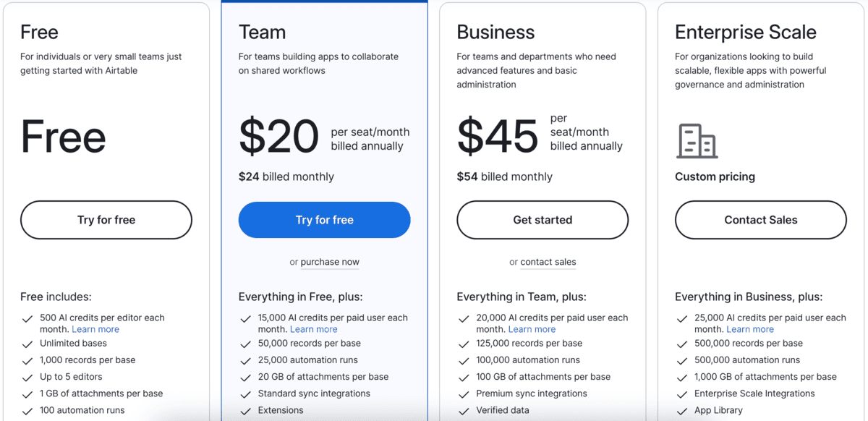Click the checkmark next to Extensions

click(x=246, y=411)
